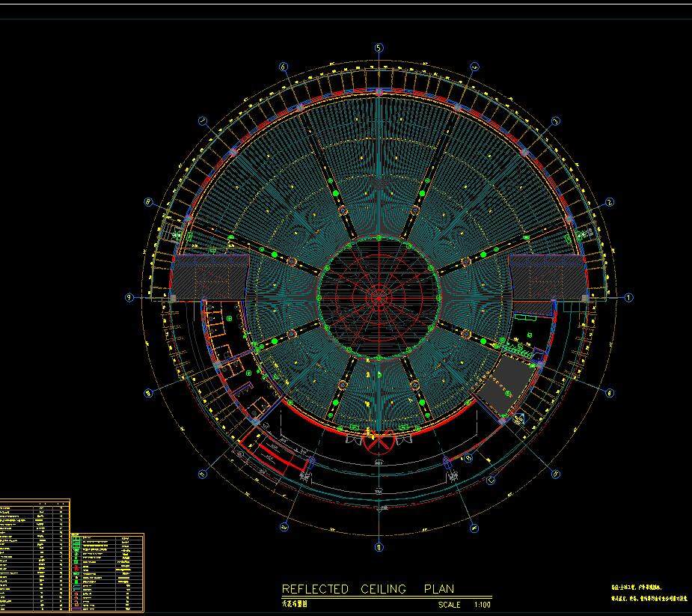Click the center of the red radial dome
This screenshot has width=692, height=616.
(379, 298)
